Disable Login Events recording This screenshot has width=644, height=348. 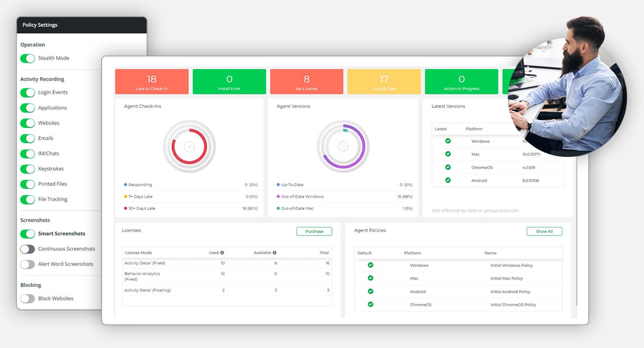pos(28,92)
